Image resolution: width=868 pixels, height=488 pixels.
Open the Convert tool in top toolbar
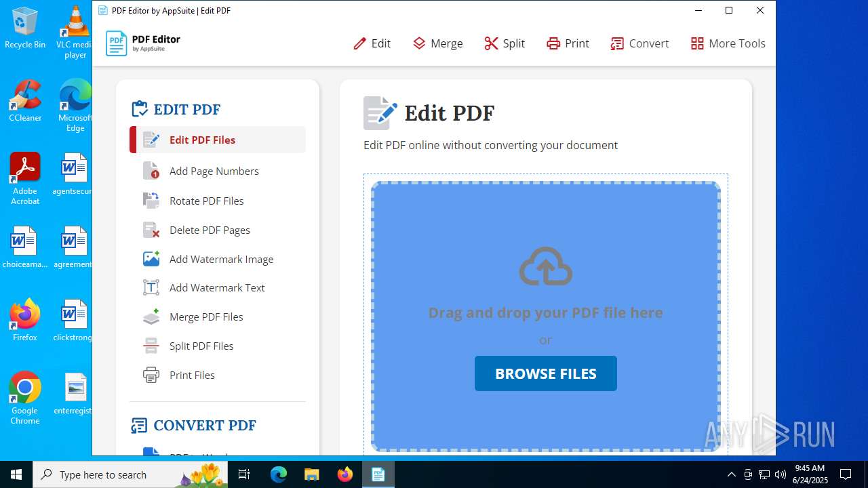pyautogui.click(x=639, y=43)
